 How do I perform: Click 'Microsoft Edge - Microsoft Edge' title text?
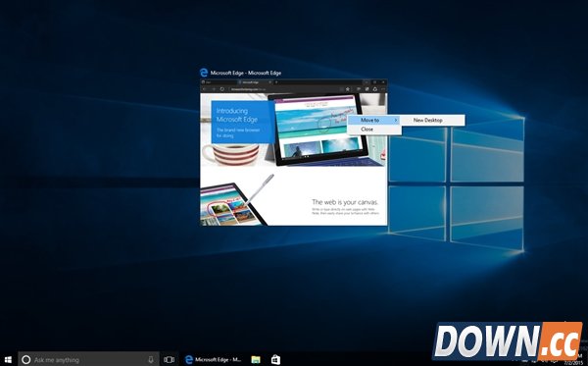246,73
